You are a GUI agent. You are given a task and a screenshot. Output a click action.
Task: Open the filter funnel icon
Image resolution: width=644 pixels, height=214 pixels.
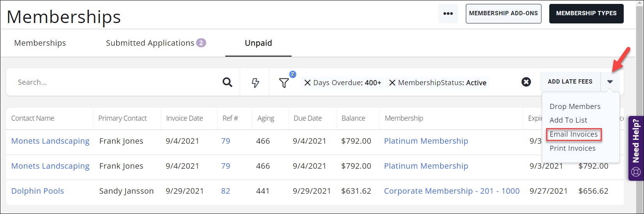pyautogui.click(x=284, y=83)
